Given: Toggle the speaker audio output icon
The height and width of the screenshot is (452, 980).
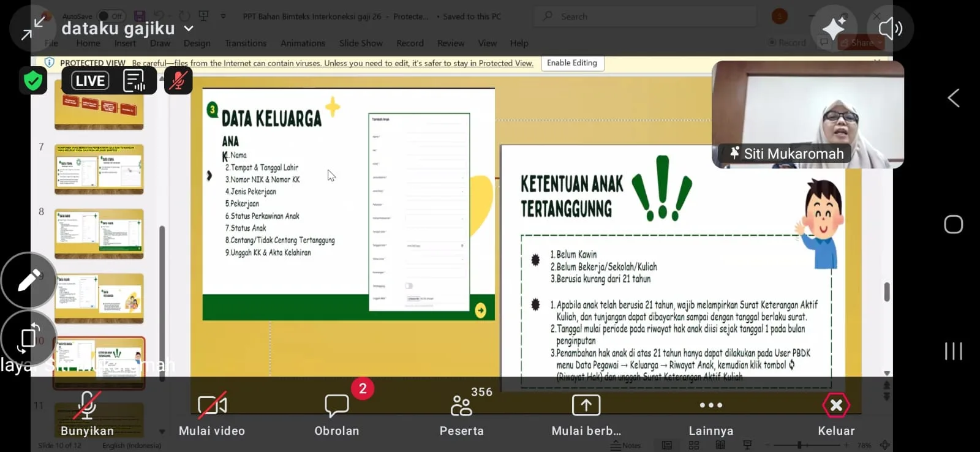Looking at the screenshot, I should (x=890, y=28).
